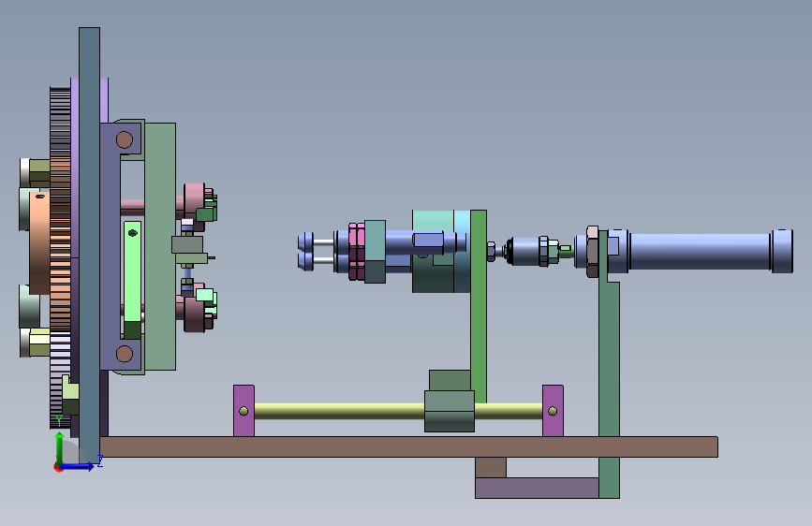812x526 pixels.
Task: Select the long brown base plate
Action: [408, 446]
